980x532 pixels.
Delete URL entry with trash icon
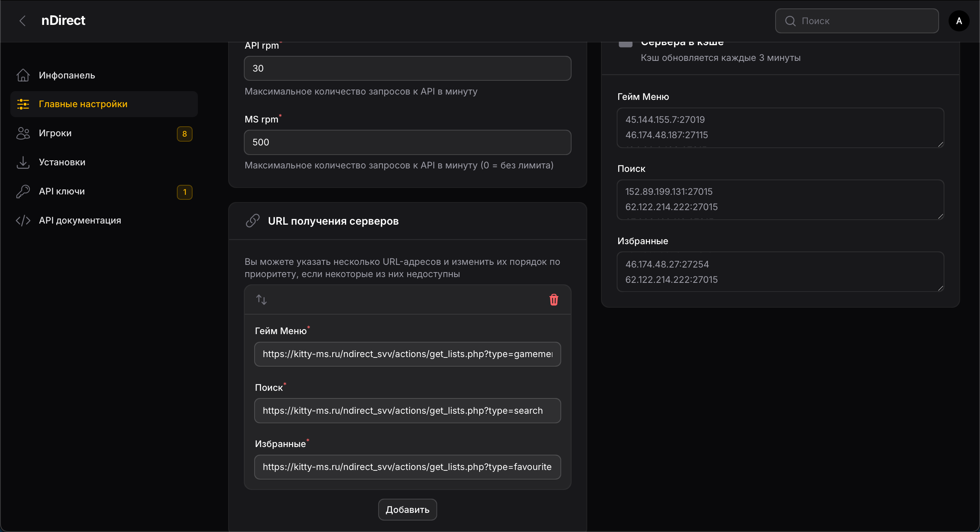pos(554,300)
